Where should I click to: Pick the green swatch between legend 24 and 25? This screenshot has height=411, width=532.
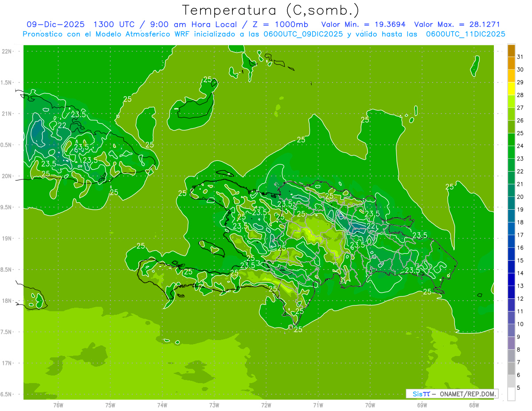511,140
